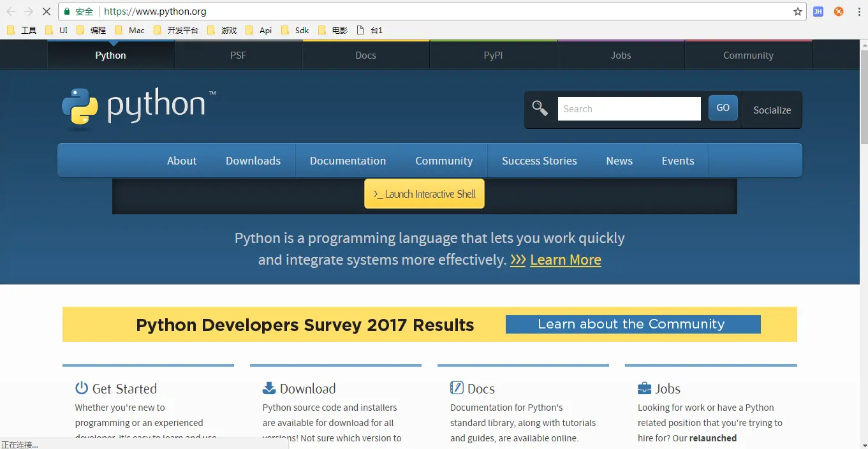The width and height of the screenshot is (868, 449).
Task: Open the UI bookmark folder
Action: (57, 30)
